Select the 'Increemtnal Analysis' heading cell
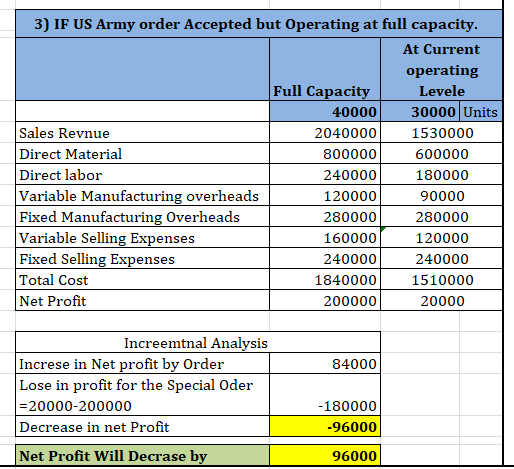 pos(198,342)
